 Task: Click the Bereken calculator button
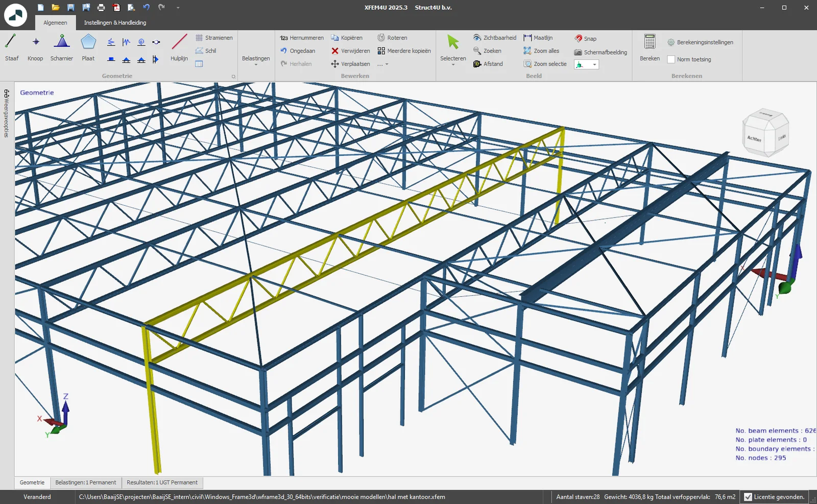click(x=650, y=47)
